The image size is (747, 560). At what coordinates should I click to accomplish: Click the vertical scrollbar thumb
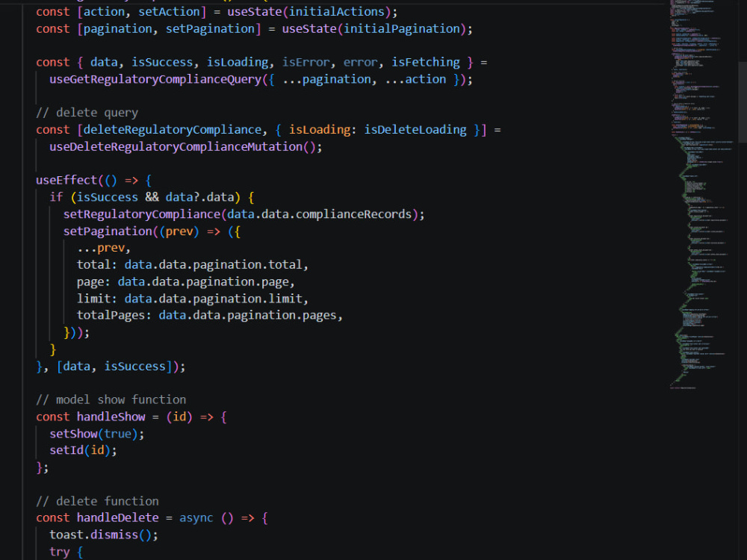[743, 102]
